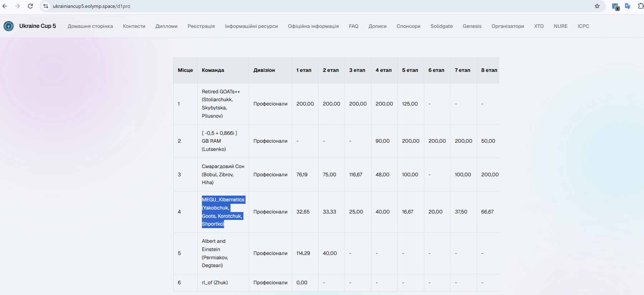Viewport: 644px width, 295px height.
Task: Bookmark this page with the star icon
Action: pyautogui.click(x=597, y=6)
